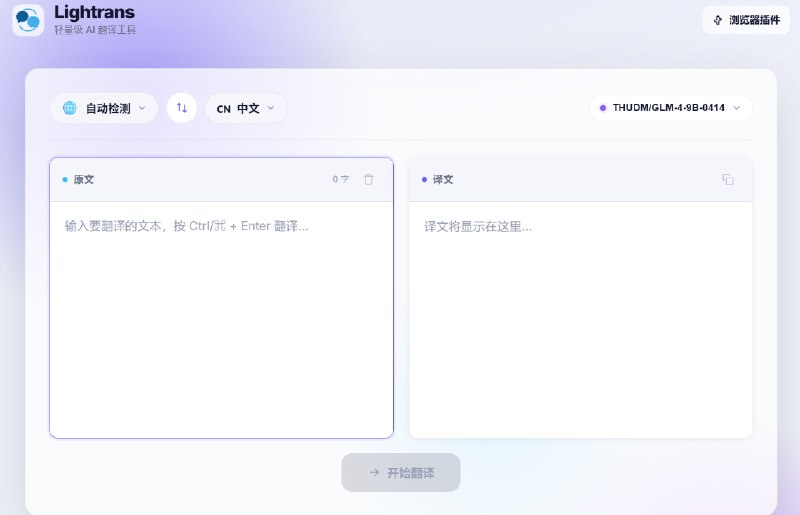This screenshot has width=800, height=515.
Task: Click the 译文 translation output area
Action: tap(581, 320)
